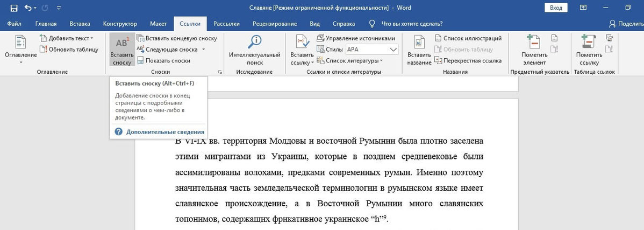
Task: Click the Вставить название caption button
Action: 419,50
